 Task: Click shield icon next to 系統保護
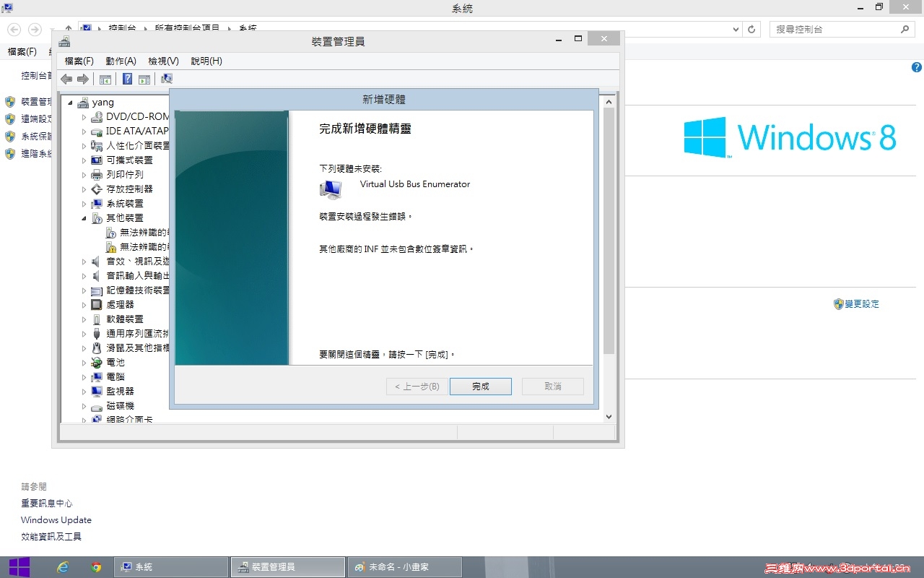[10, 137]
